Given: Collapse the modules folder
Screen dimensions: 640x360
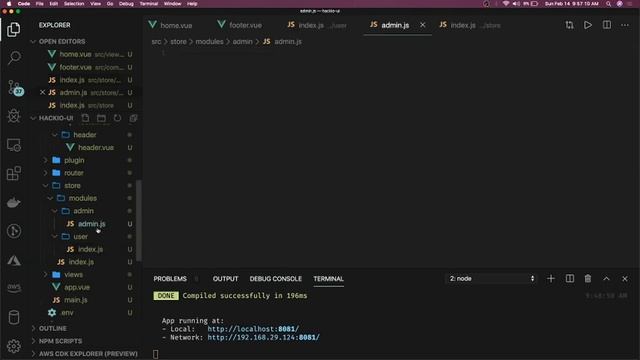Looking at the screenshot, I should 50,198.
